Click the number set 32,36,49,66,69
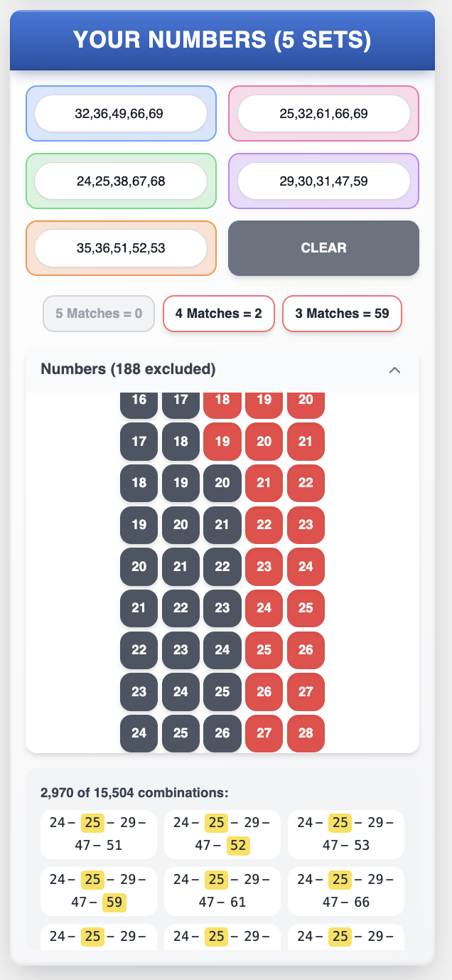This screenshot has width=452, height=980. (121, 113)
